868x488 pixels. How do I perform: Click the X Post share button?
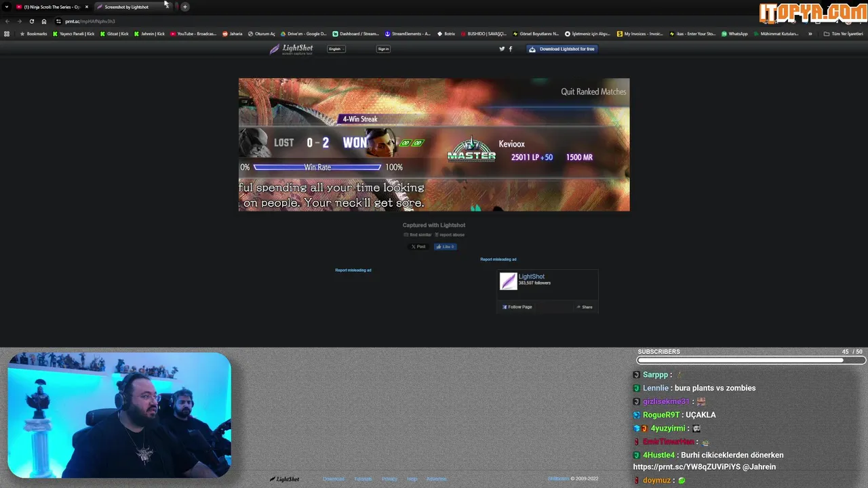pos(418,247)
